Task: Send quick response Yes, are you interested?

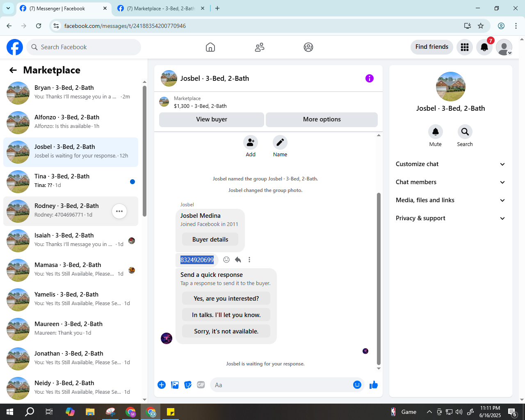Action: click(226, 298)
